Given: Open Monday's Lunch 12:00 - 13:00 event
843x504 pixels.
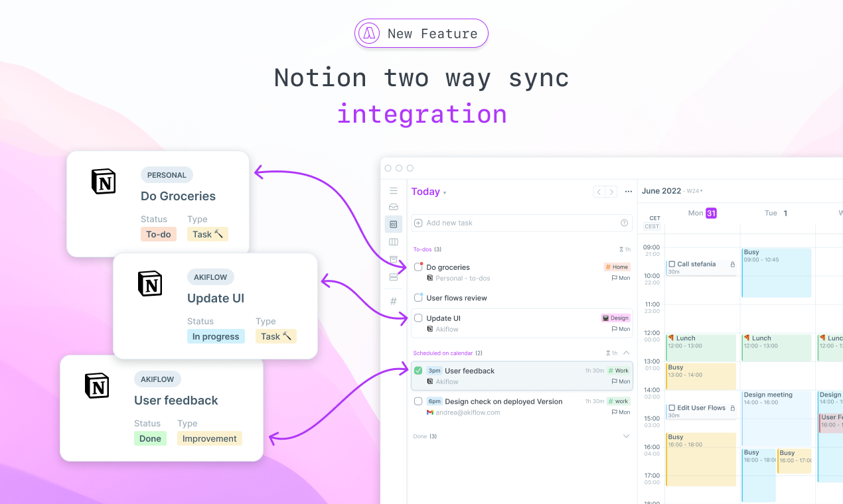Looking at the screenshot, I should pos(702,348).
